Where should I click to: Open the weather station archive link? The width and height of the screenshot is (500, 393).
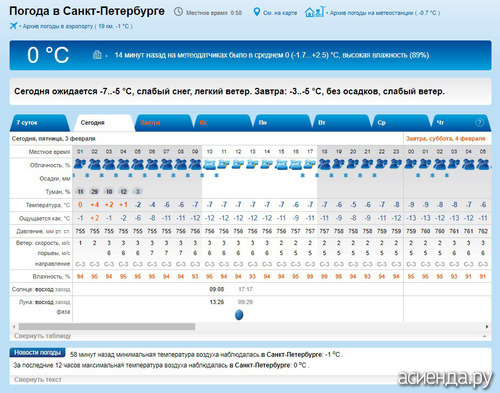[x=385, y=13]
